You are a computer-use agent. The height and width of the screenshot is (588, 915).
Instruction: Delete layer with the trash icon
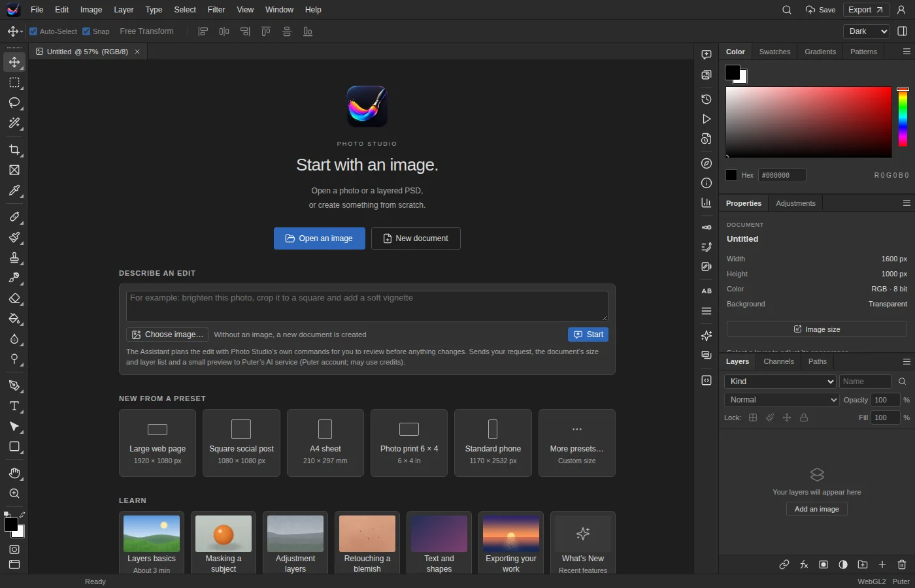[902, 564]
